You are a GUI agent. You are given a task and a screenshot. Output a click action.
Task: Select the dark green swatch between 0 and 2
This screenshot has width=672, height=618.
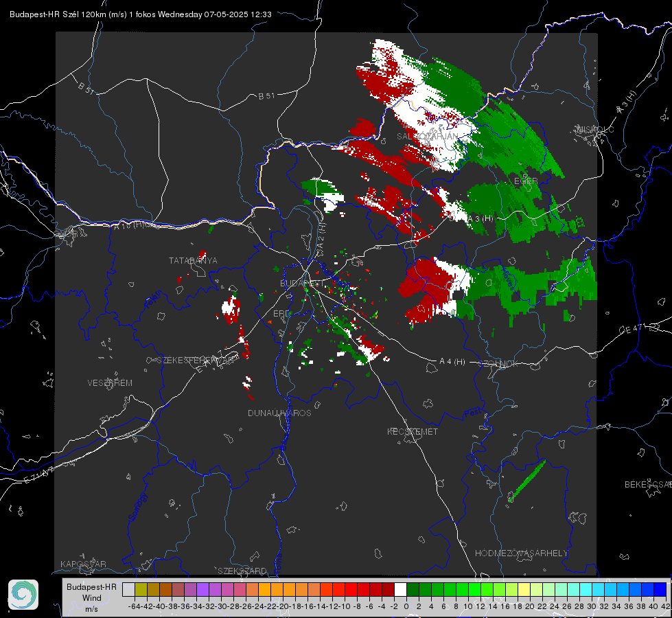click(413, 589)
